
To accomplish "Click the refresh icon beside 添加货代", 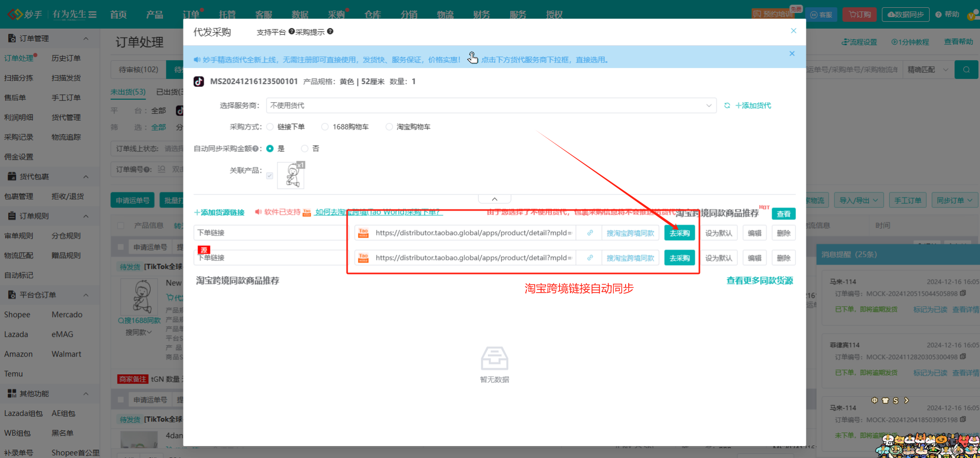I will point(727,106).
